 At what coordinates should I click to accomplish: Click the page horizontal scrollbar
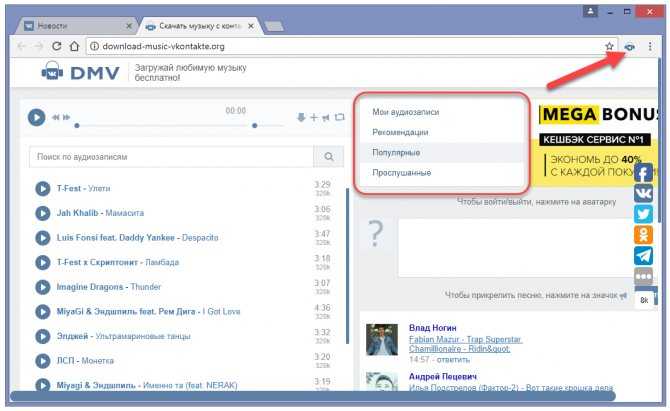pyautogui.click(x=313, y=396)
